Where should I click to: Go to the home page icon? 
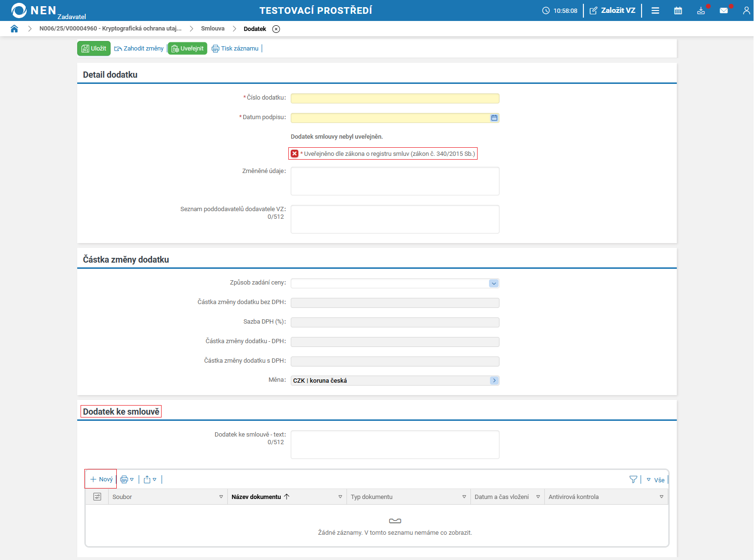14,29
